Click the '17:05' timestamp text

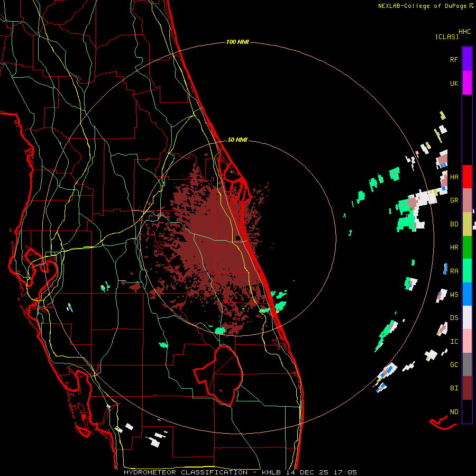point(345,472)
